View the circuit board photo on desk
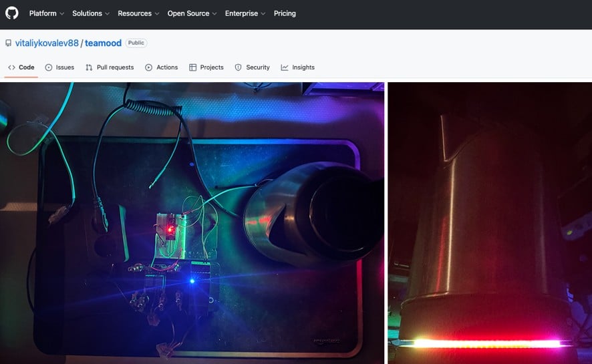This screenshot has height=364, width=592. point(192,223)
